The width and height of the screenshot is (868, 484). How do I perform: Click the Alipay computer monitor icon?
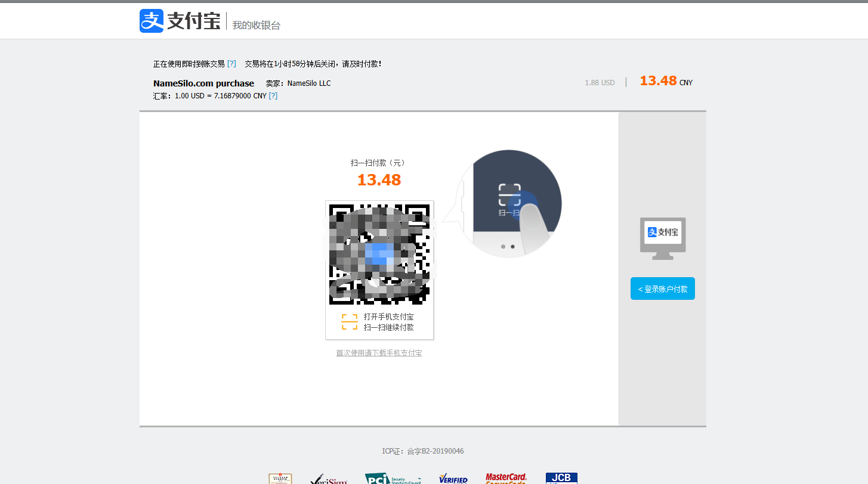point(662,238)
